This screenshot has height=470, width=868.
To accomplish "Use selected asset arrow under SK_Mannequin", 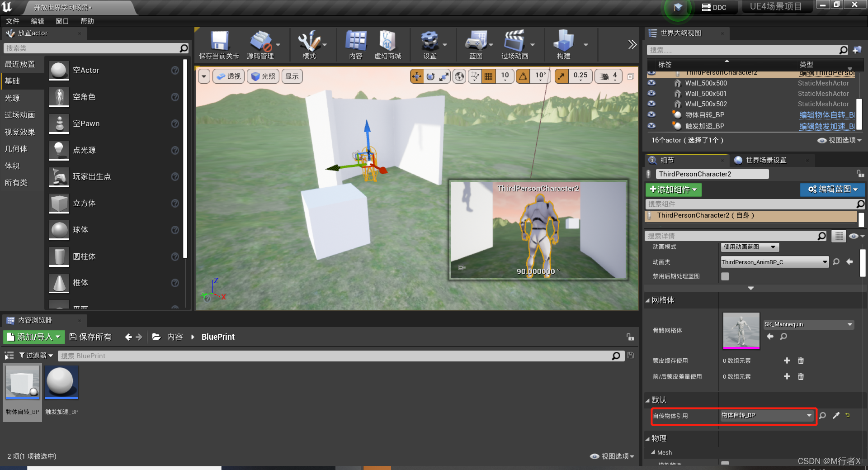I will (x=770, y=336).
